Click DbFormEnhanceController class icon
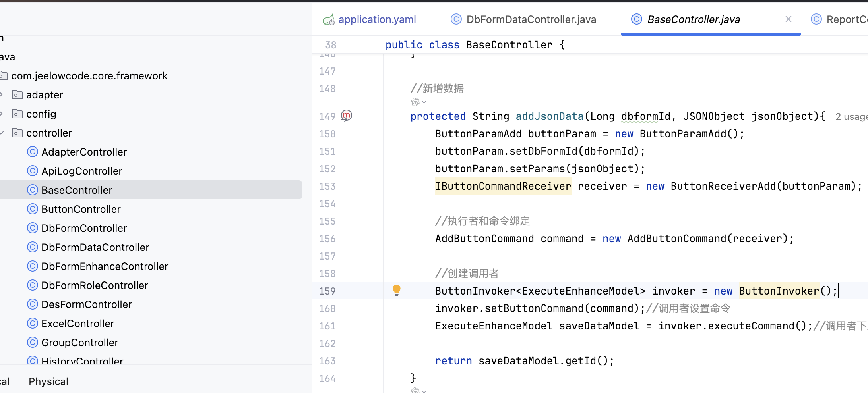868x393 pixels. (x=33, y=266)
